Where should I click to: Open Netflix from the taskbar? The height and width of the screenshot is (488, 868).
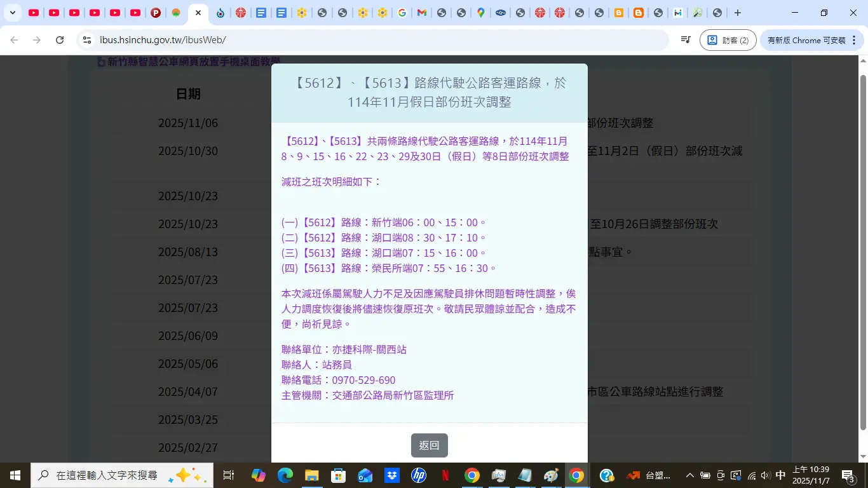(445, 475)
